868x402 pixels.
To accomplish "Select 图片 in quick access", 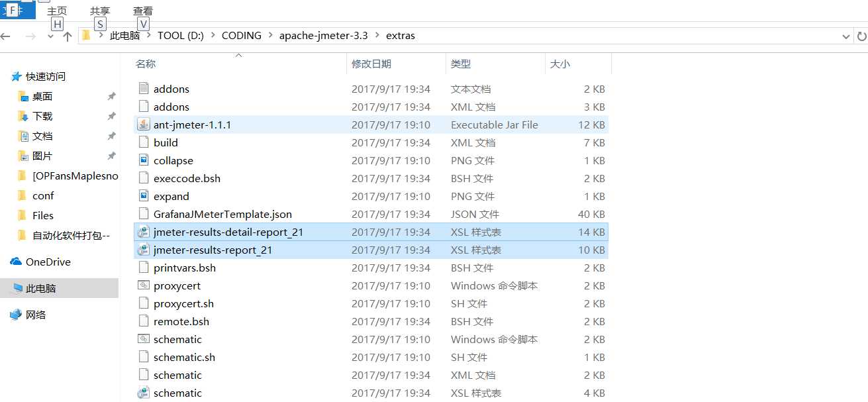I will tap(42, 156).
